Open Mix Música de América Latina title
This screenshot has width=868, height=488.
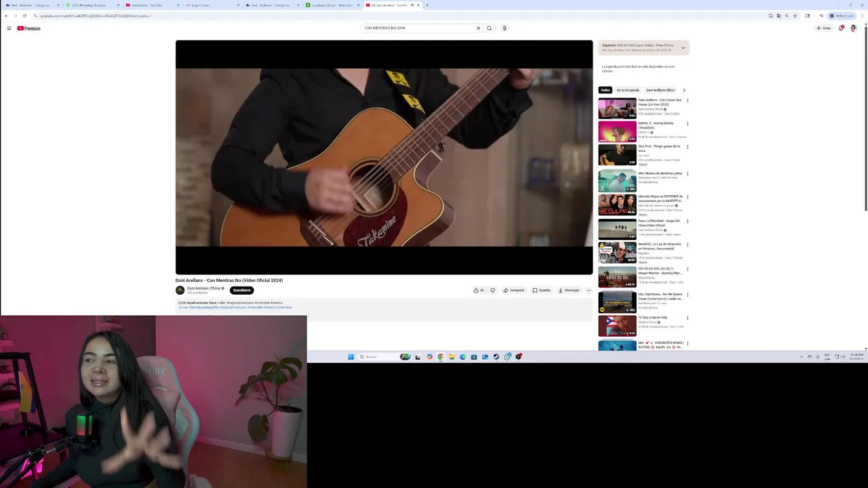[x=660, y=174]
